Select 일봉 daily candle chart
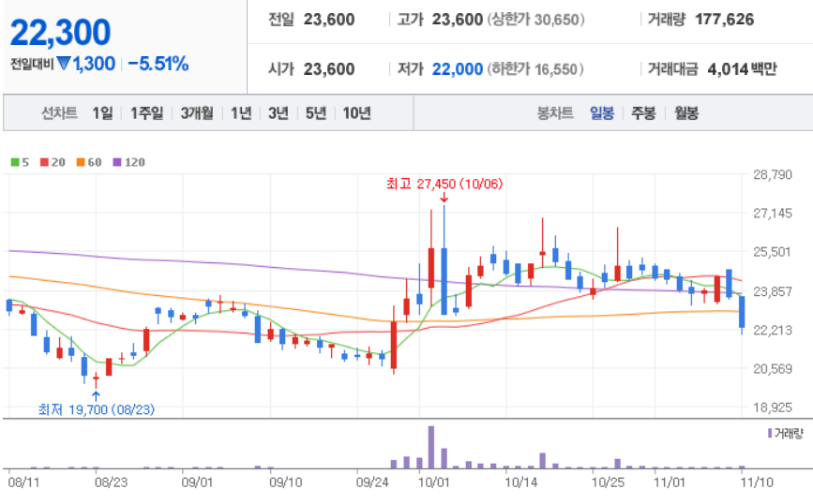Image resolution: width=813 pixels, height=504 pixels. click(x=601, y=112)
